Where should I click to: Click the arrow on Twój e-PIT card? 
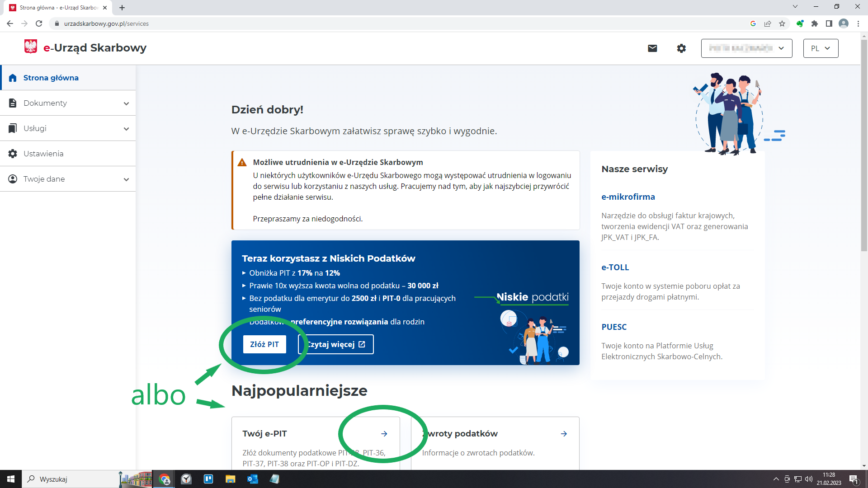(384, 434)
